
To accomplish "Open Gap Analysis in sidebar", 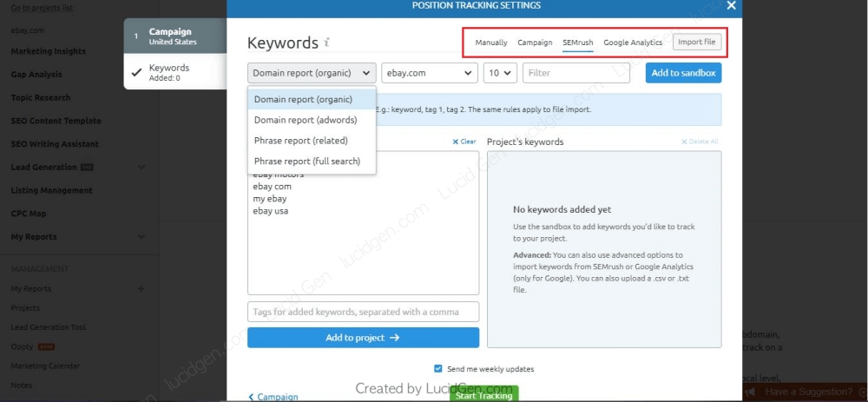I will [36, 75].
